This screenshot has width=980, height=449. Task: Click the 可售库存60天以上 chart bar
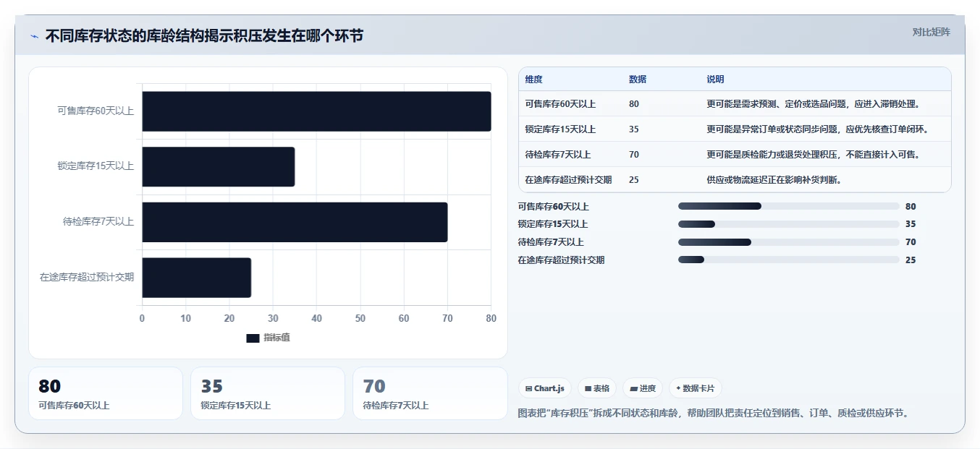tap(316, 111)
